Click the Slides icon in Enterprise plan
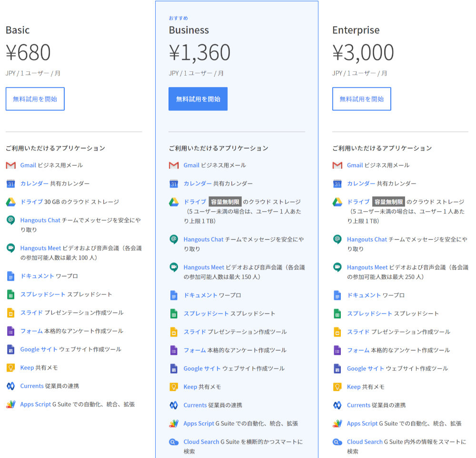The height and width of the screenshot is (458, 476). (x=337, y=332)
